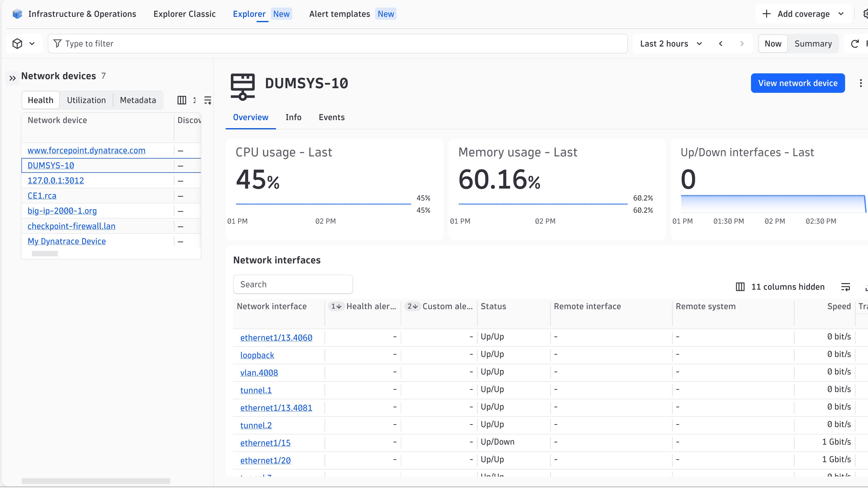
Task: Select Metadata view of device list
Action: coord(138,100)
